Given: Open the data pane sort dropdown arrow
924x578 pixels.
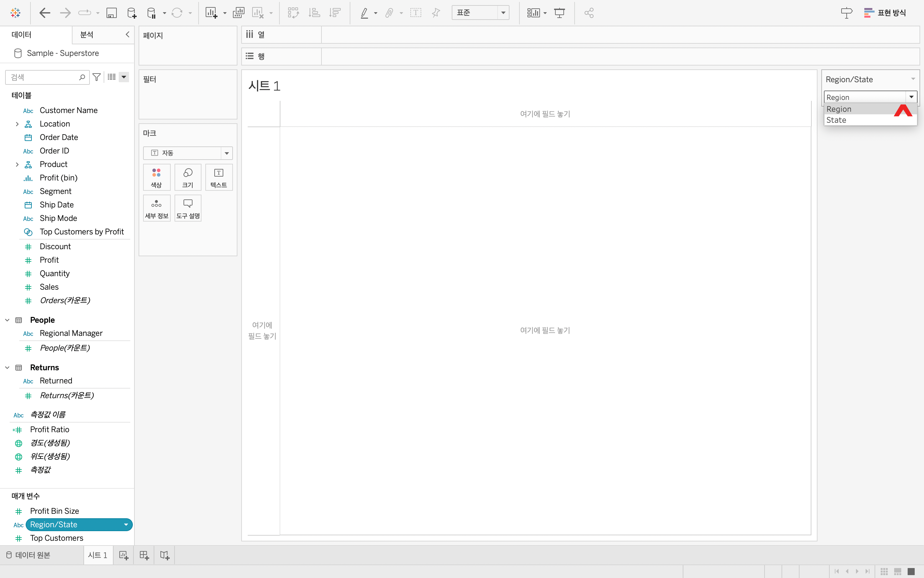Looking at the screenshot, I should point(124,77).
